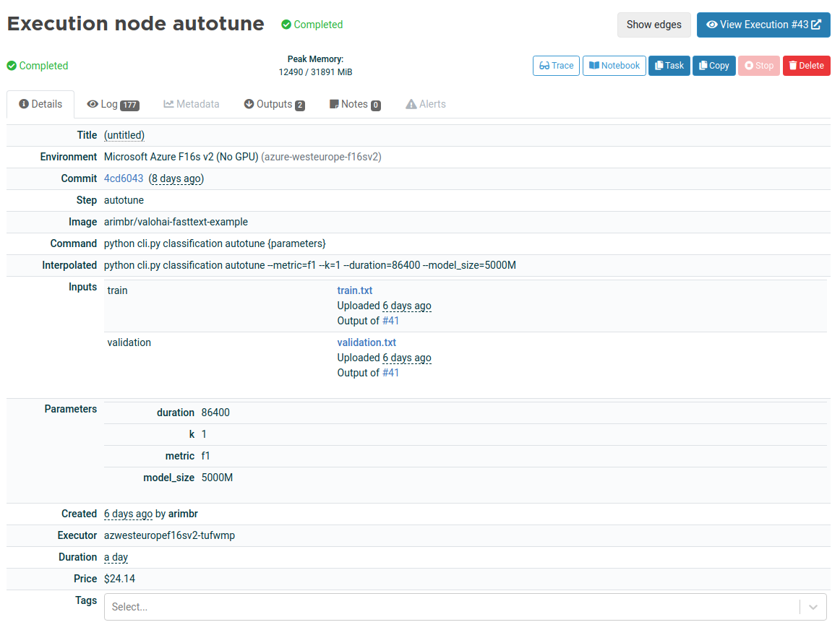This screenshot has height=630, width=840.
Task: Click Uploaded 6 days ago under validation.txt
Action: [x=384, y=358]
